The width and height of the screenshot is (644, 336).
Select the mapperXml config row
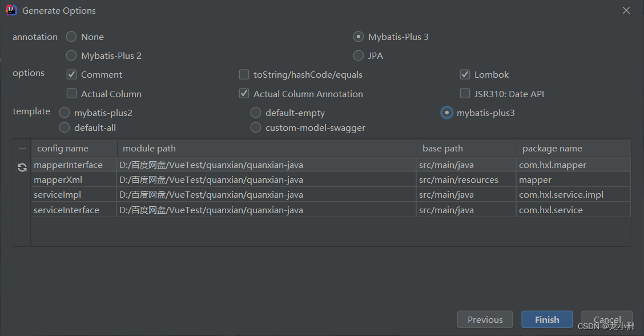pyautogui.click(x=331, y=180)
